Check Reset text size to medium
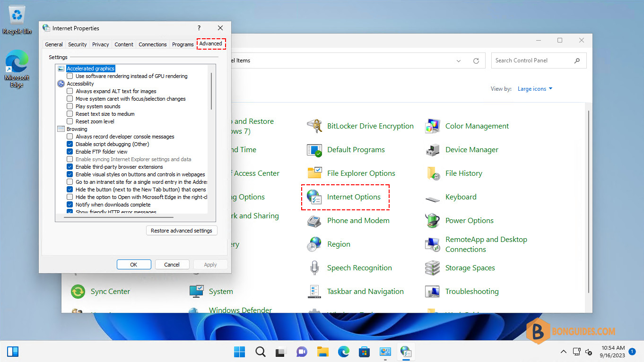Viewport: 644px width, 362px height. click(x=70, y=114)
